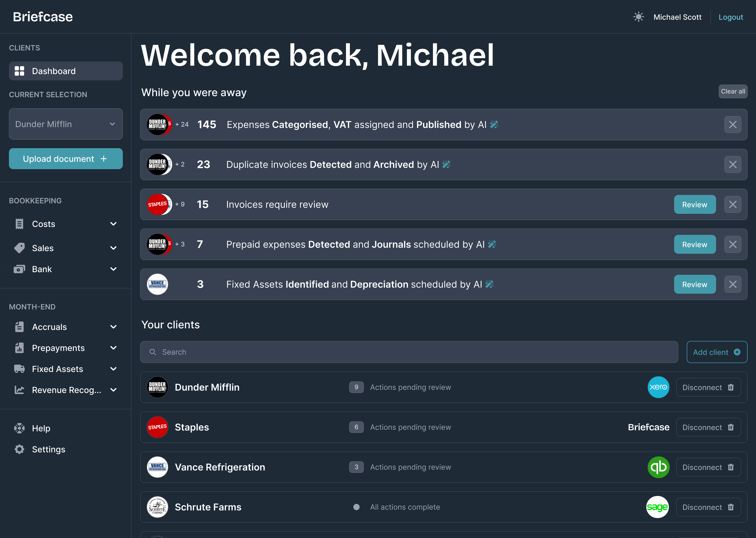Image resolution: width=756 pixels, height=538 pixels.
Task: Open Help via lifebuoy icon
Action: click(19, 428)
